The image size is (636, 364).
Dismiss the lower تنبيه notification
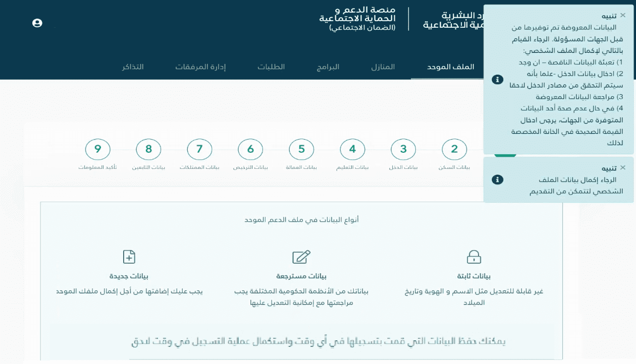pos(623,167)
